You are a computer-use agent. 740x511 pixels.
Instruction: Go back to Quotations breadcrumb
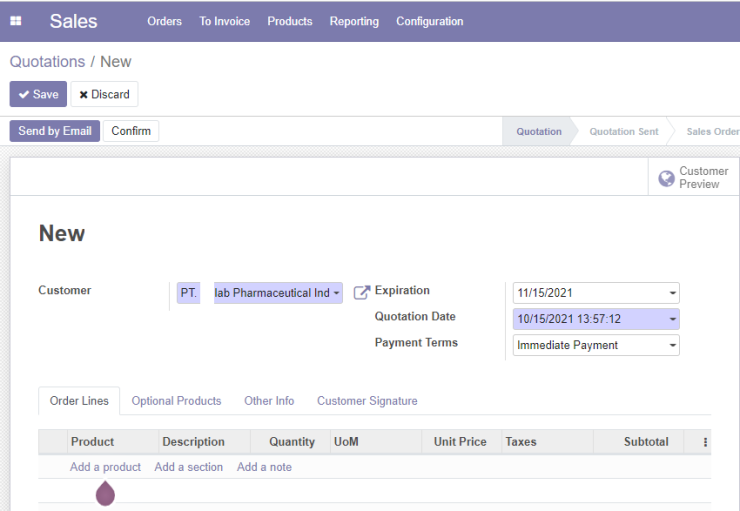47,62
